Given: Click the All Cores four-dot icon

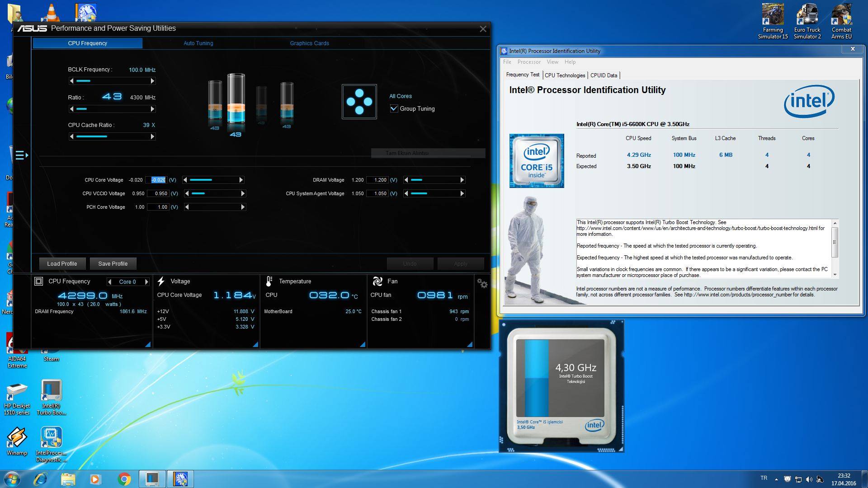Looking at the screenshot, I should coord(359,102).
